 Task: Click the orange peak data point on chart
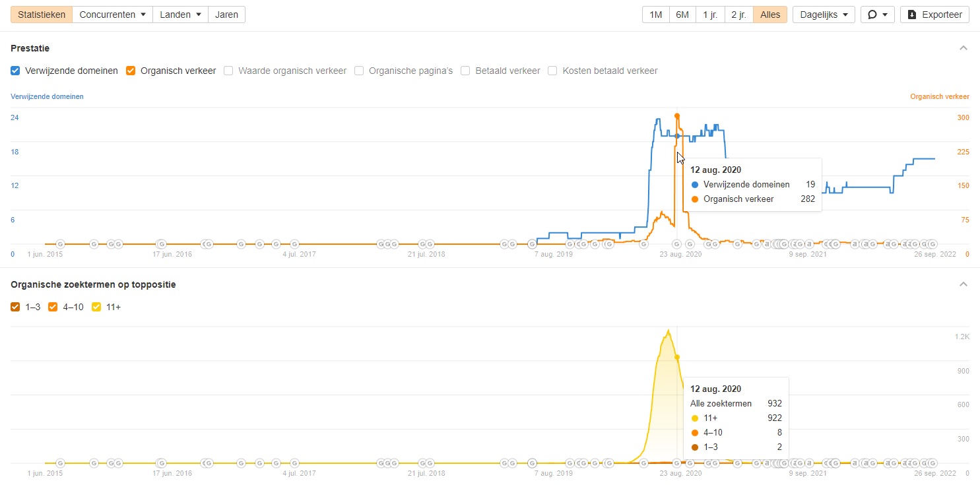(x=676, y=116)
